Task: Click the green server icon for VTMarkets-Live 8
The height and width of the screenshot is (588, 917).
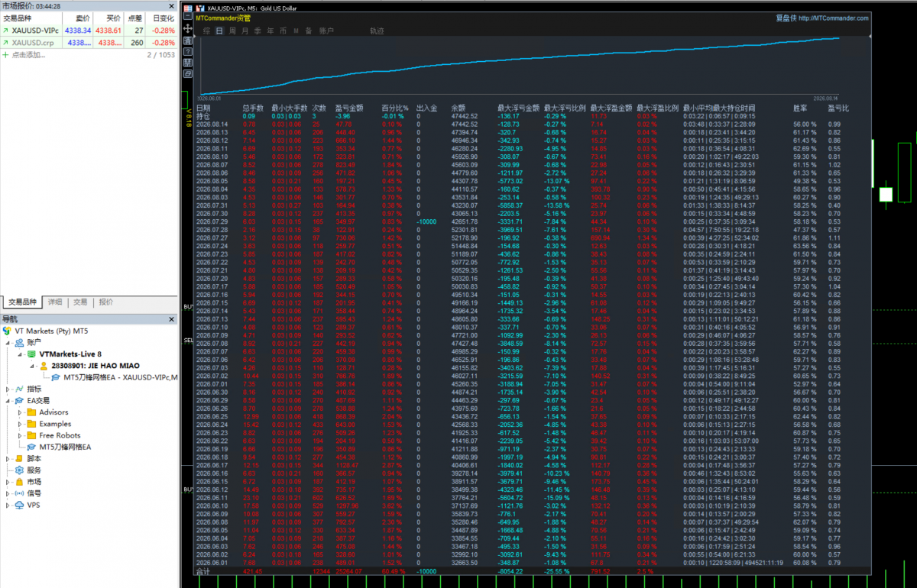Action: point(31,354)
